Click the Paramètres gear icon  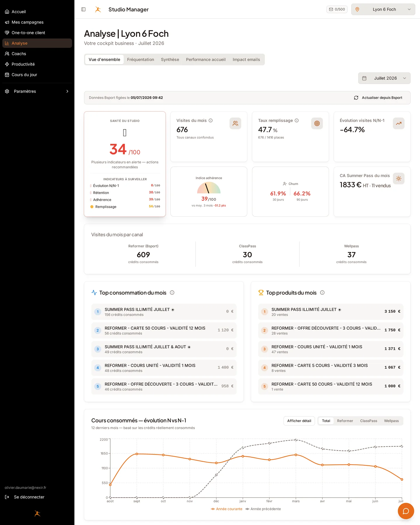pos(7,91)
